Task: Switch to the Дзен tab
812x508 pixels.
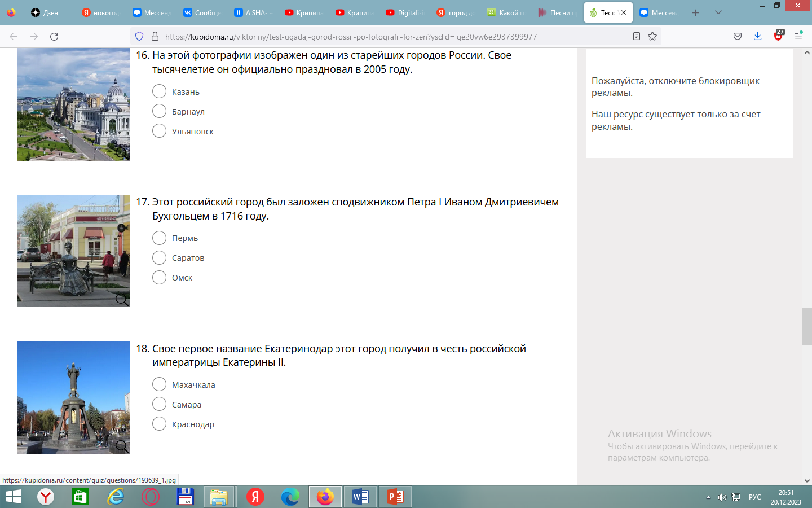Action: click(x=45, y=12)
